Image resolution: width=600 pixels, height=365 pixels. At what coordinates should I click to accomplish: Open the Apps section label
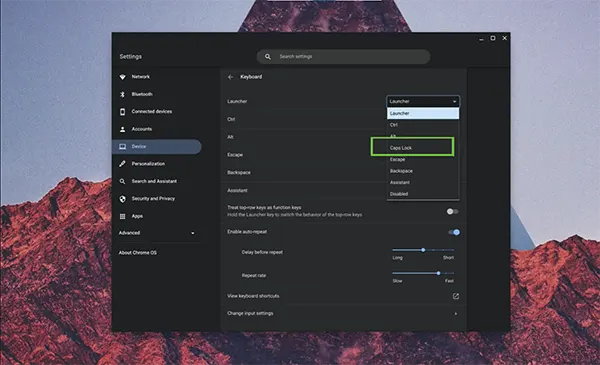(x=137, y=216)
